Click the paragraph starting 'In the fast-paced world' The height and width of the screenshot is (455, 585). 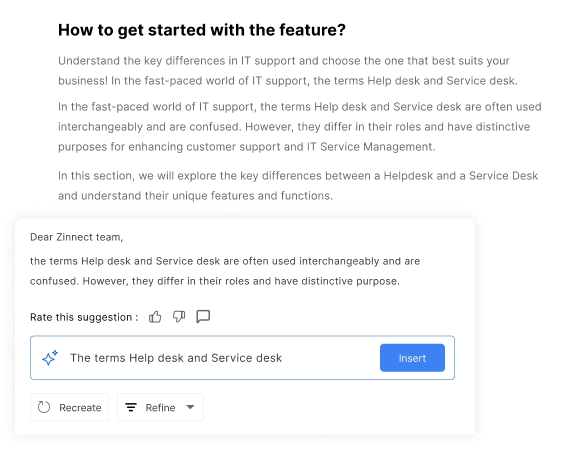(300, 127)
